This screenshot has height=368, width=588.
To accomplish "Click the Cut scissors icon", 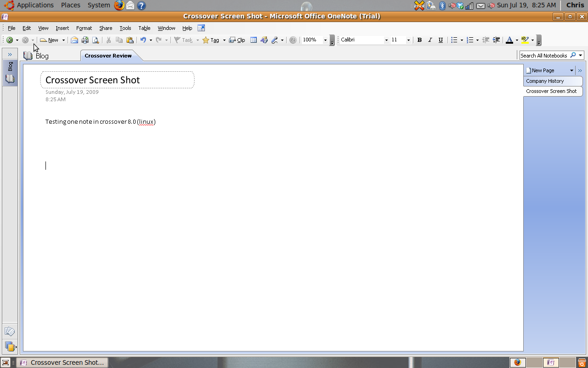I will [x=109, y=40].
